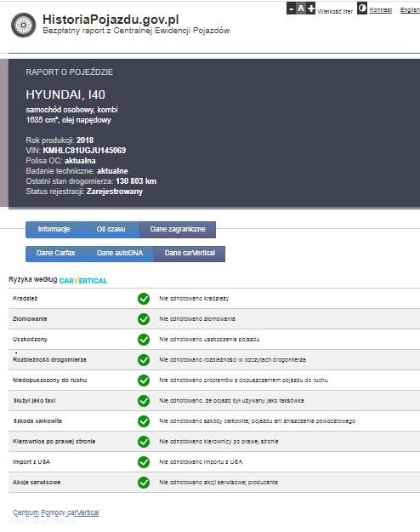
Task: Click registration status Zarejestrowany
Action: coord(115,192)
